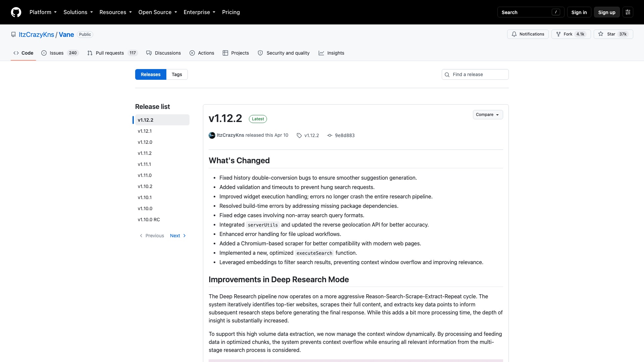This screenshot has width=644, height=362.
Task: Expand the Platform menu
Action: point(43,12)
